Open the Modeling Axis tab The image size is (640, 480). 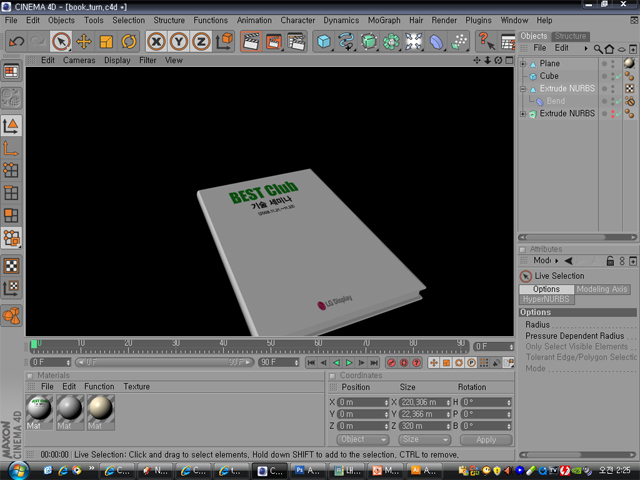pyautogui.click(x=602, y=289)
